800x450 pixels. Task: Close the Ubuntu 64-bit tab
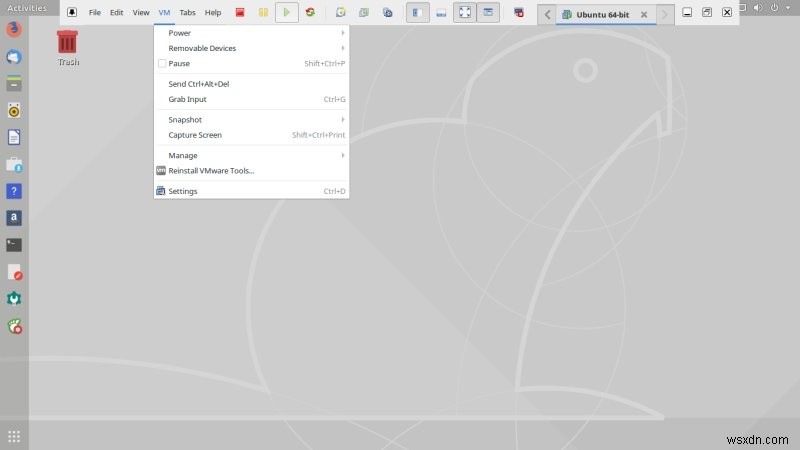(x=644, y=15)
